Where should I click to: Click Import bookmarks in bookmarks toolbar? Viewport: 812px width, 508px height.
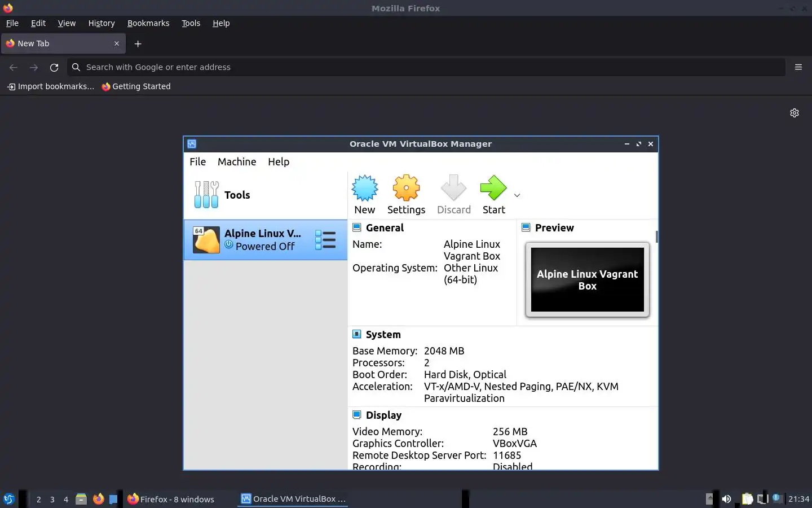pos(50,86)
